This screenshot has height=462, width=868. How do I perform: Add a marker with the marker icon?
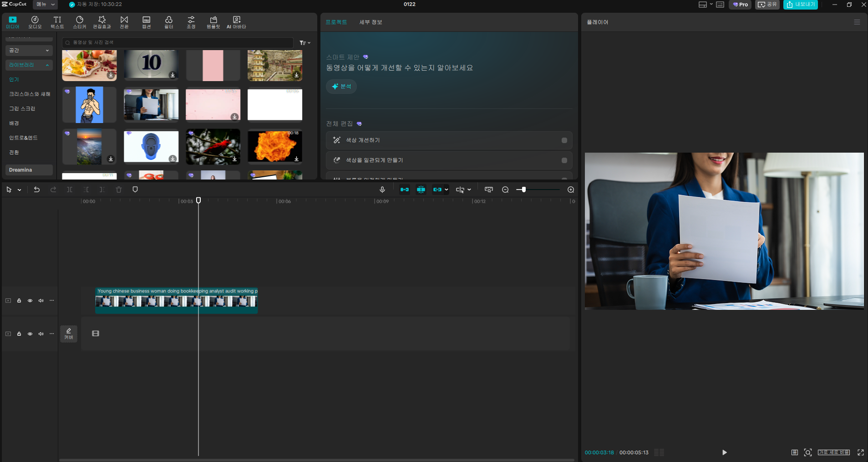135,190
